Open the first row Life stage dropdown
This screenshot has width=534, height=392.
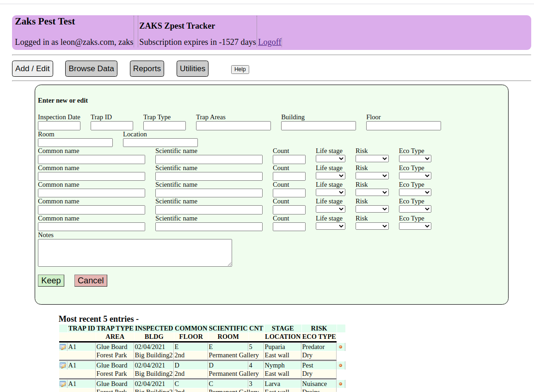pyautogui.click(x=330, y=159)
